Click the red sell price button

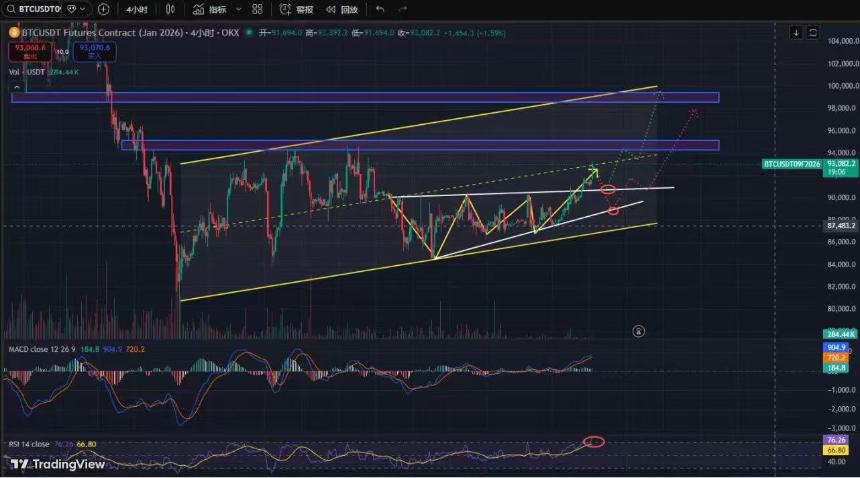pos(30,52)
